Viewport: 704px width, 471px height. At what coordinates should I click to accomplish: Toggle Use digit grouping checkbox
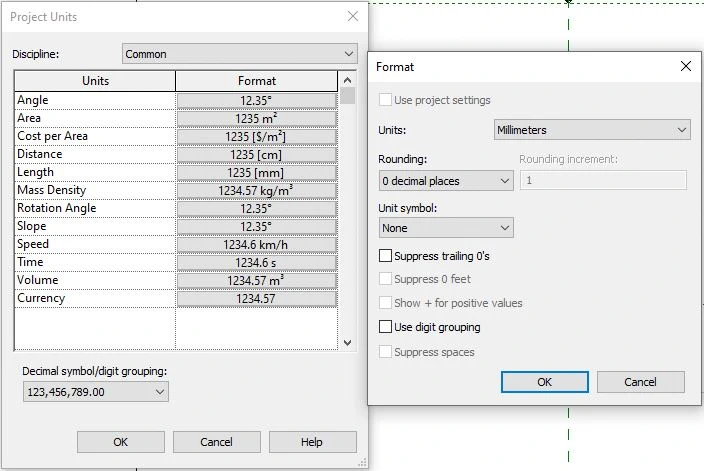(x=386, y=327)
